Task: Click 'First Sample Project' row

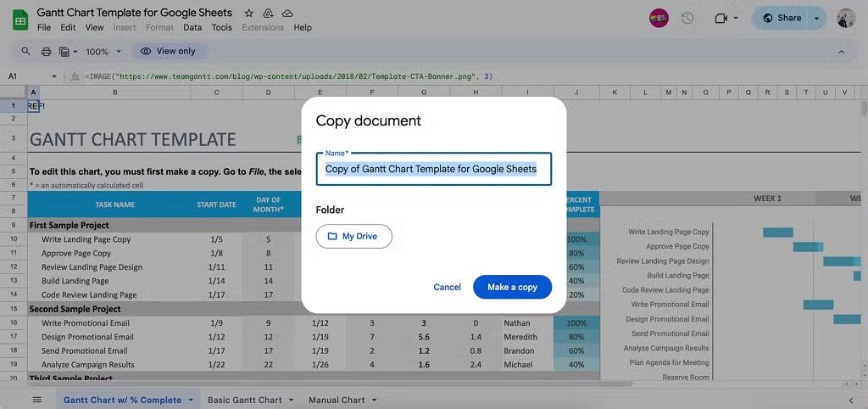Action: coord(69,226)
